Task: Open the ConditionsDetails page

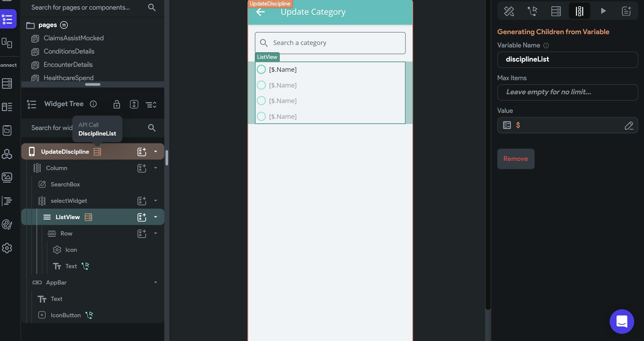Action: point(69,52)
